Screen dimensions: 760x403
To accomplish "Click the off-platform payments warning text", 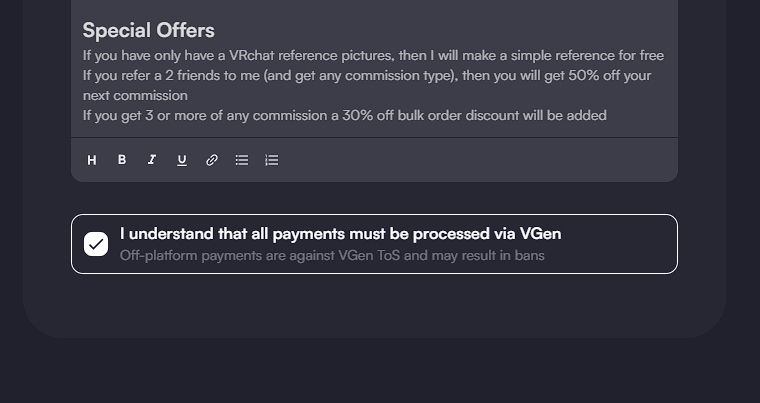I will coord(332,256).
